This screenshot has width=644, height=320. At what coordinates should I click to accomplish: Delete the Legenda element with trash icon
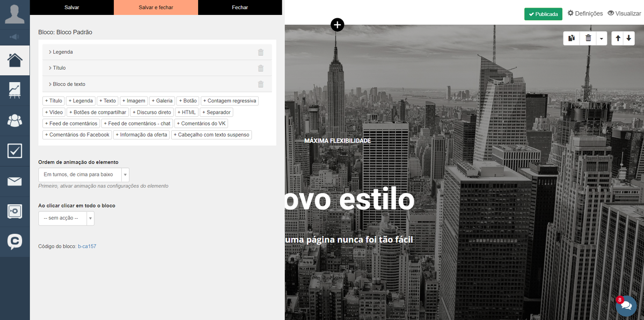(x=261, y=52)
